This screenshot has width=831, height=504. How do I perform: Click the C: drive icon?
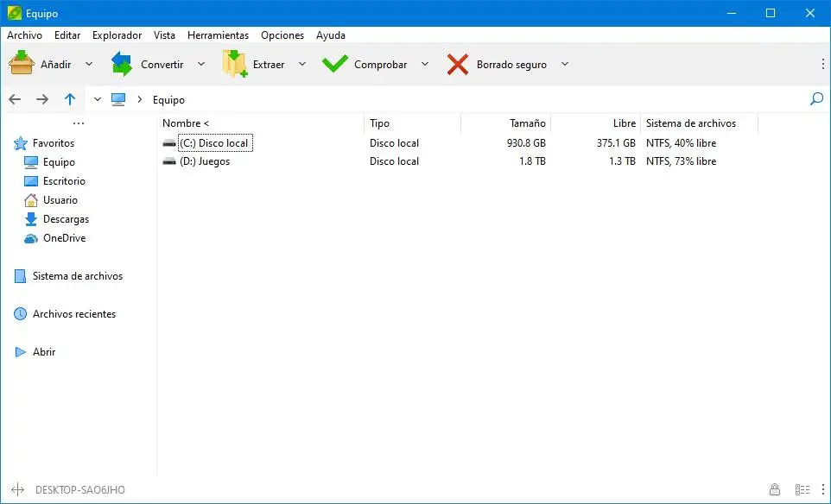(x=169, y=143)
